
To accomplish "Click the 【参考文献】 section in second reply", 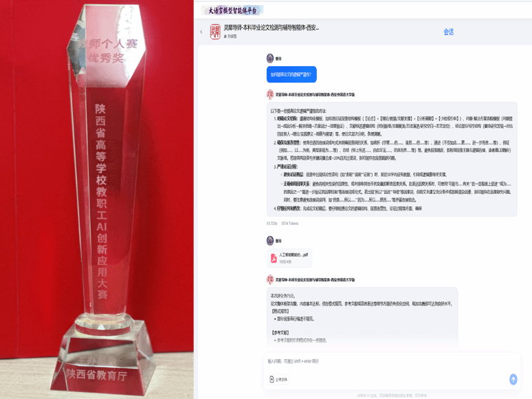I will pyautogui.click(x=280, y=332).
